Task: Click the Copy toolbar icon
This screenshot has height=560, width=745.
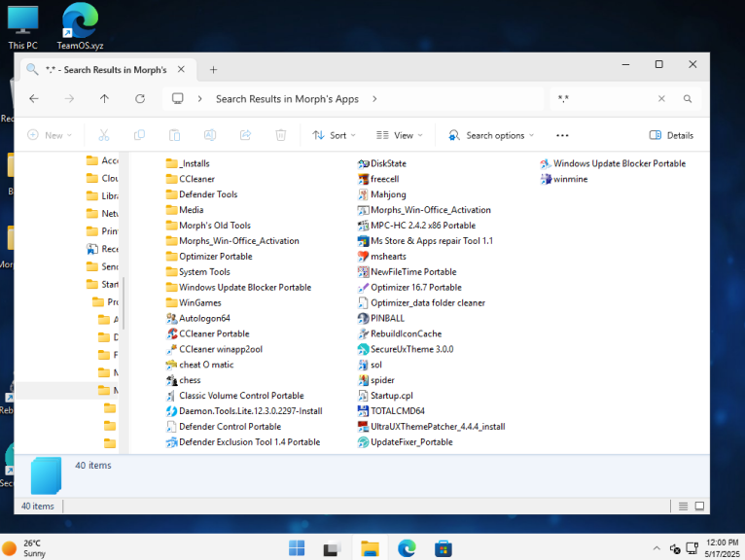Action: pos(139,135)
